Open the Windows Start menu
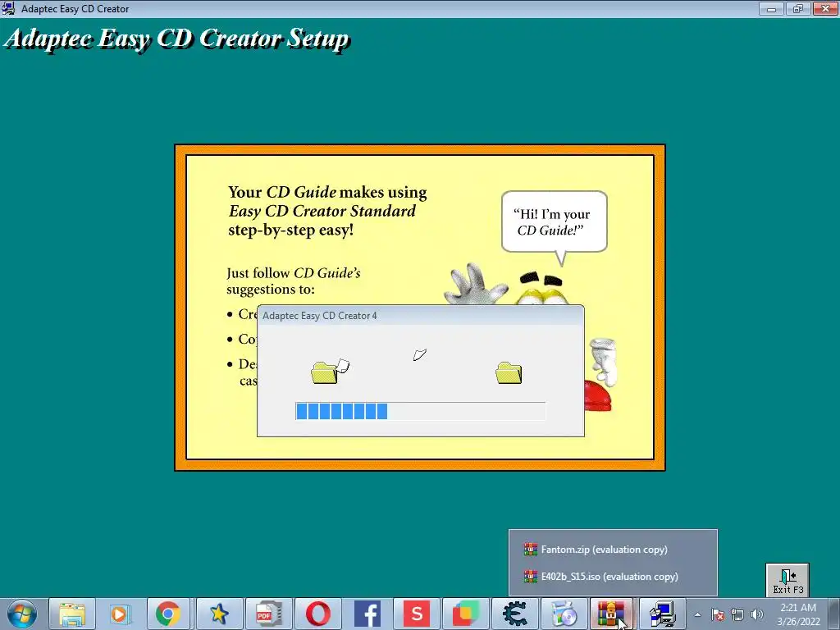 [21, 614]
